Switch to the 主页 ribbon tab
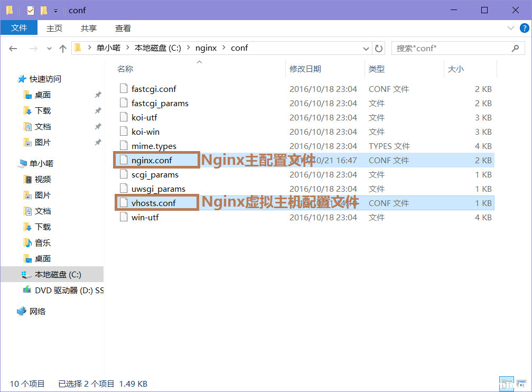This screenshot has width=532, height=392. click(54, 28)
